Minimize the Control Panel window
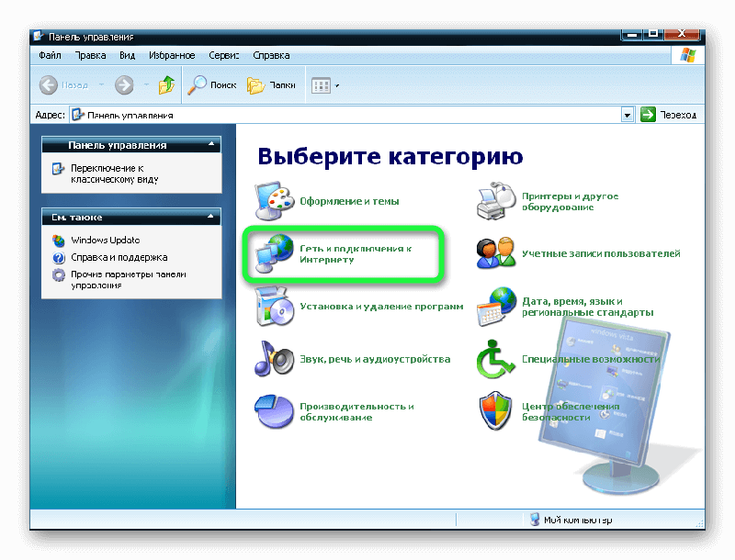The width and height of the screenshot is (735, 560). [632, 35]
